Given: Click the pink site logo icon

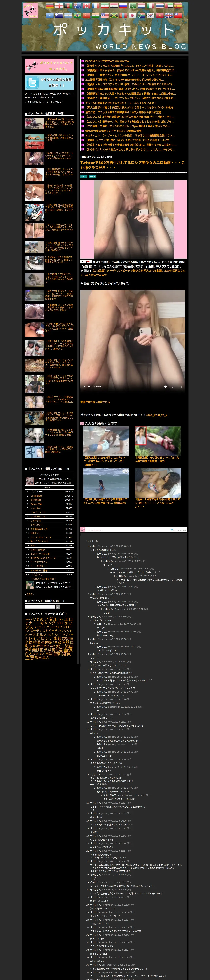Looking at the screenshot, I should coord(30,11).
